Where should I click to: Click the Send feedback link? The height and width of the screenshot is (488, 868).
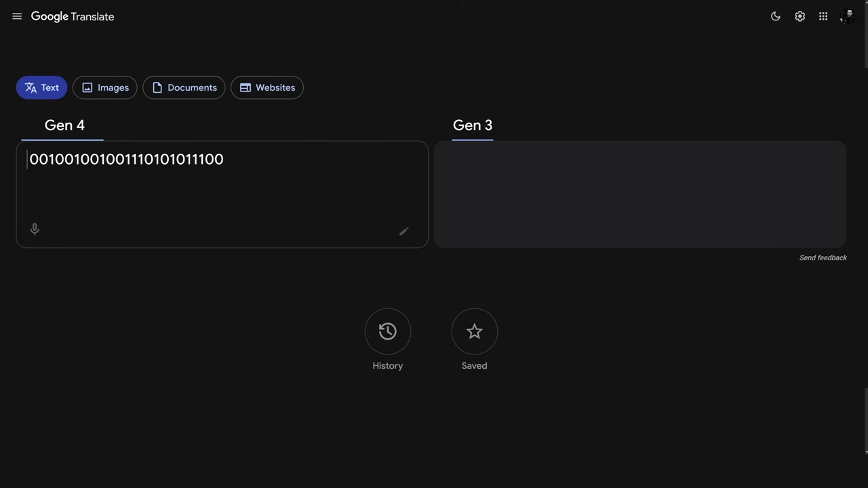point(823,258)
